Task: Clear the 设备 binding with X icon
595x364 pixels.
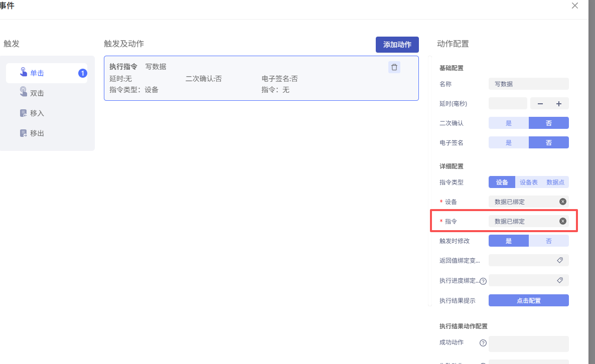Action: pos(562,202)
